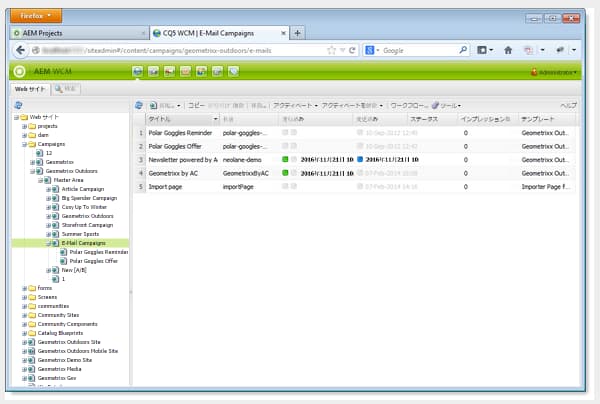
Task: Open the Deactivate dropdown menu
Action: (381, 106)
